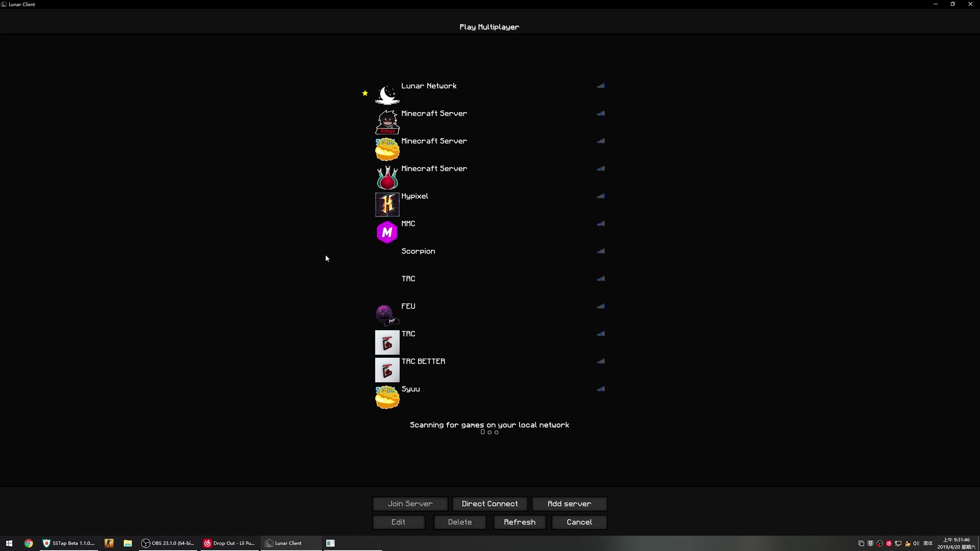Click the Edit button

(x=398, y=522)
